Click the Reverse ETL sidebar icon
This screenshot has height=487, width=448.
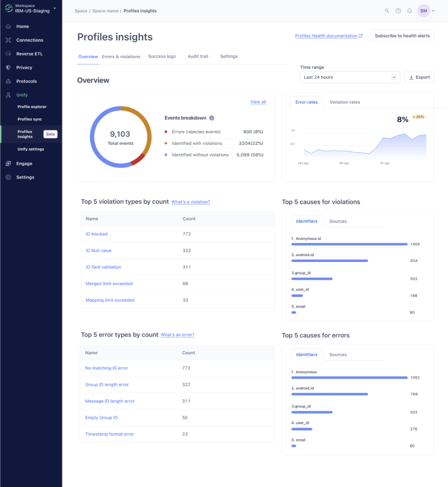(9, 54)
